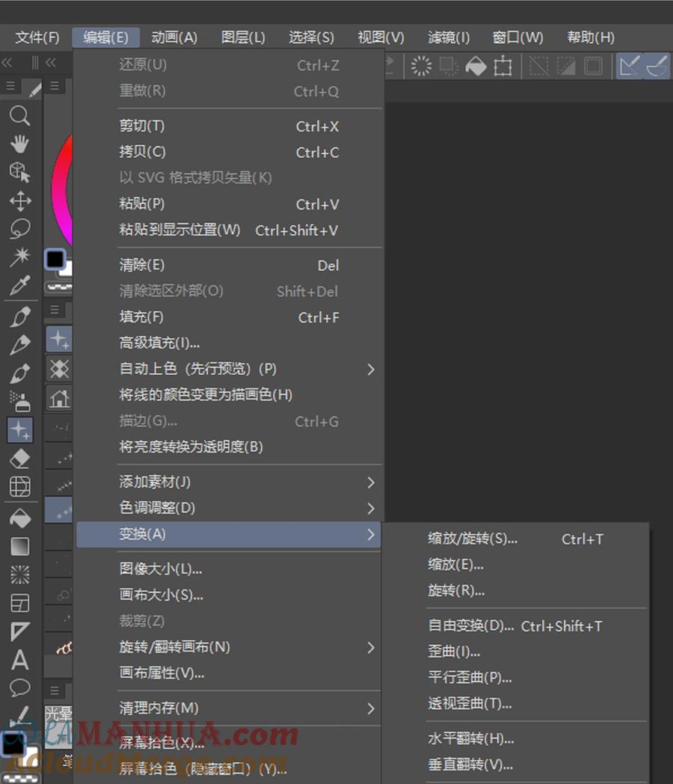Open the 文件(F) menu
The height and width of the screenshot is (784, 673).
(37, 37)
